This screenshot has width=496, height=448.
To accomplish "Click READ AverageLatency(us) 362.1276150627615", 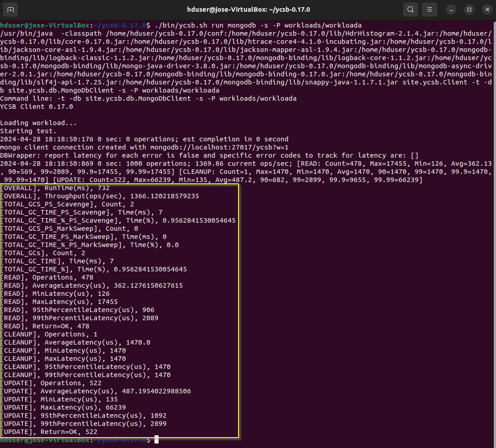I will 91,285.
